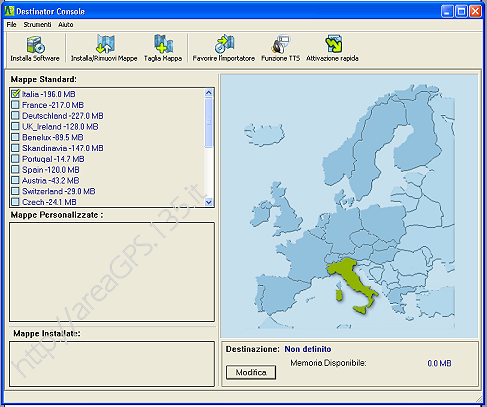Open the Aiuto menu
This screenshot has width=487, height=407.
66,25
